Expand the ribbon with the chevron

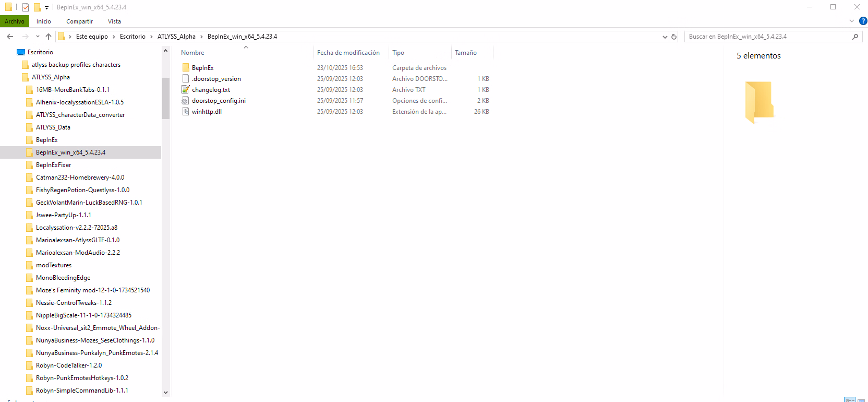point(852,21)
